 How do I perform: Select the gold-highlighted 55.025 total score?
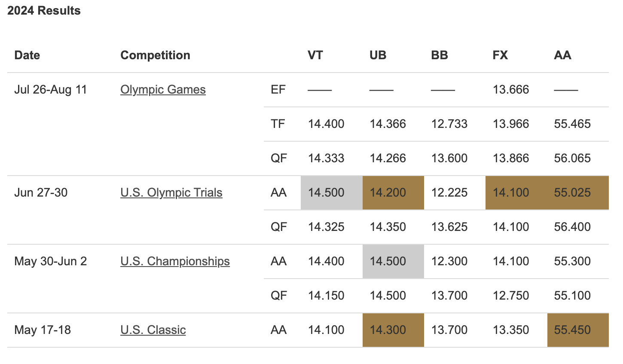pos(572,193)
